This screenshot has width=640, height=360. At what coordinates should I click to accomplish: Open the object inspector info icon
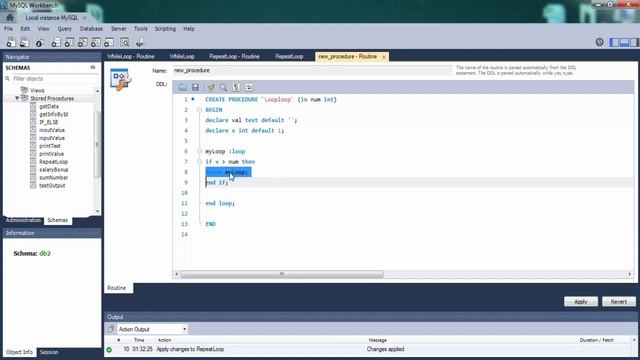click(40, 42)
